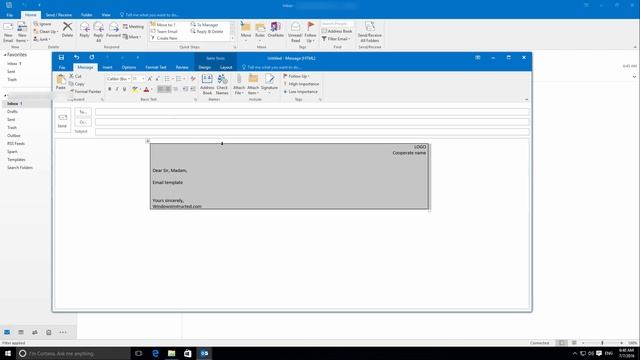Screen dimensions: 640x360
Task: Insert a Signature
Action: [269, 84]
